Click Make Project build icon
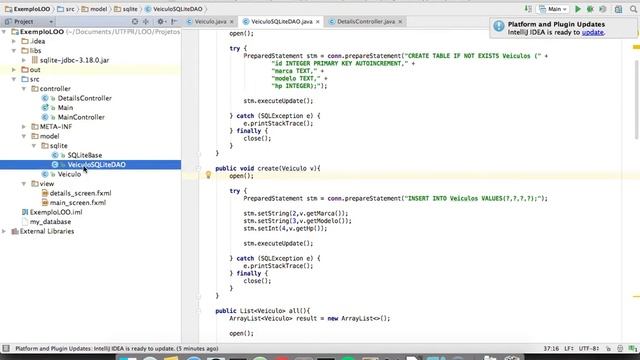640x360 pixels. (x=528, y=9)
